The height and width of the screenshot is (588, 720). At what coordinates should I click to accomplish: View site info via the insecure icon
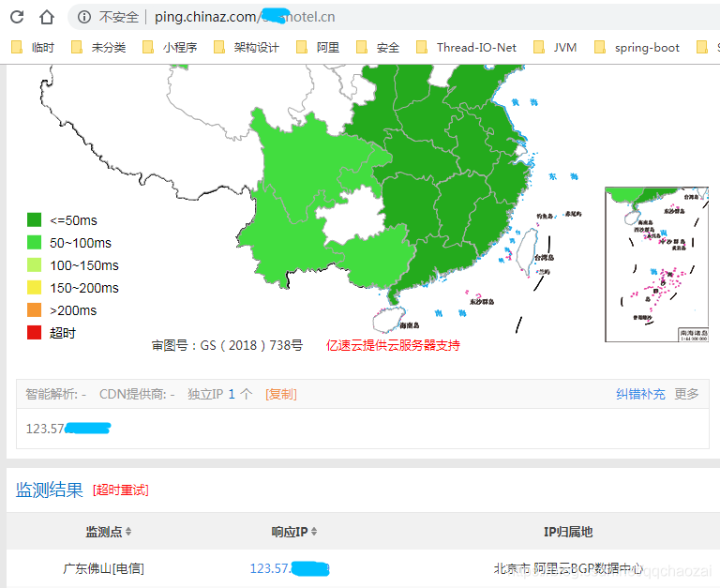point(84,17)
